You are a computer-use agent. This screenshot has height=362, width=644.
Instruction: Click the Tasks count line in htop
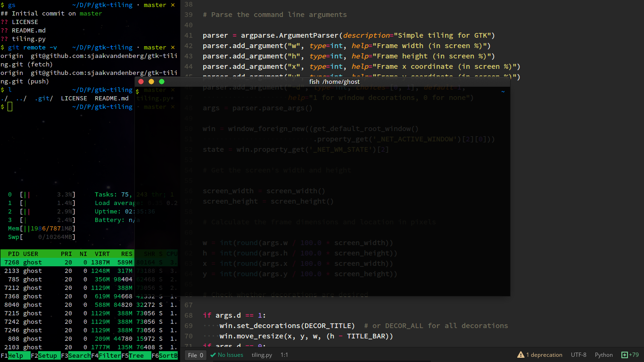coord(134,195)
